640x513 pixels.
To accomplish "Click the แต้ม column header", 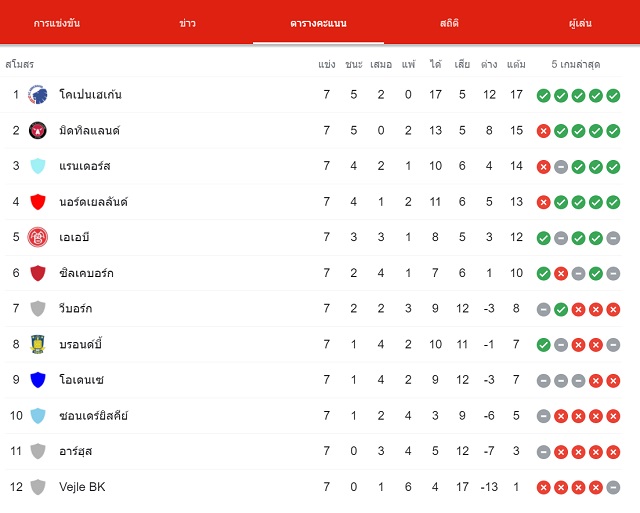I will point(516,64).
